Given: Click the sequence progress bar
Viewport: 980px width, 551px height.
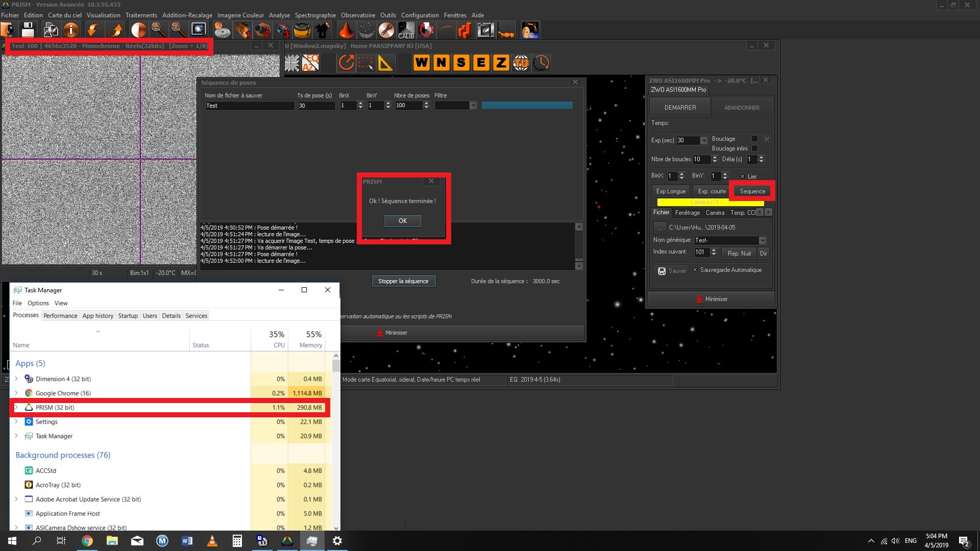Looking at the screenshot, I should [x=527, y=106].
